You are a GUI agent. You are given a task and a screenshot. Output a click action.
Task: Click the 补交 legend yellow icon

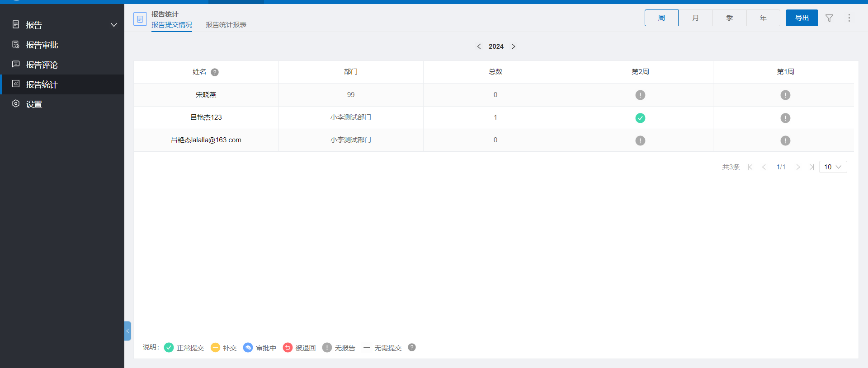(215, 347)
